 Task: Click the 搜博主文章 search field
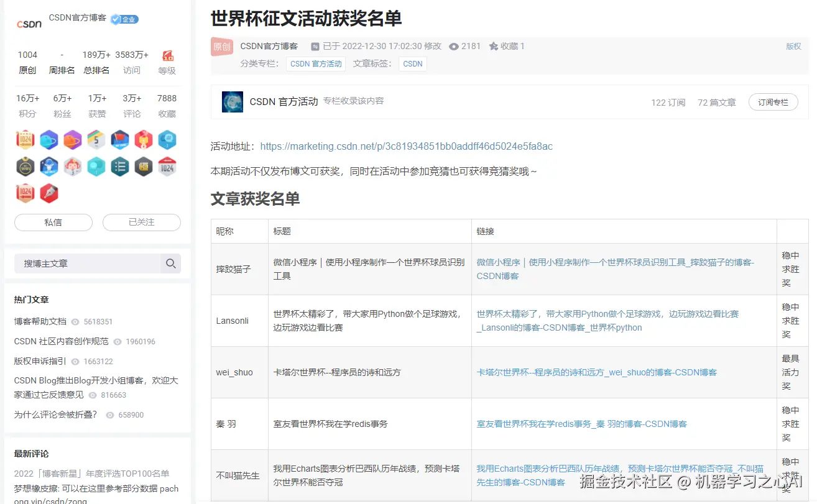click(x=87, y=263)
